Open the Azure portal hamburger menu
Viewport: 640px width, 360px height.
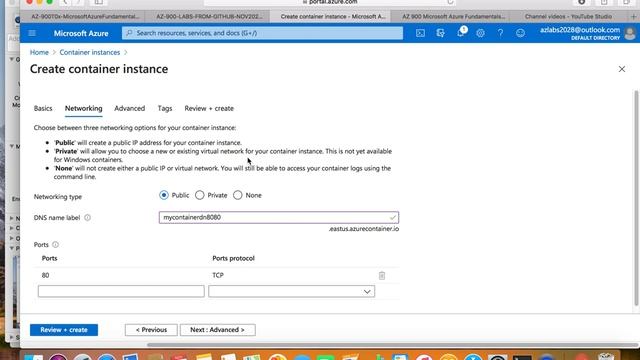pyautogui.click(x=32, y=33)
